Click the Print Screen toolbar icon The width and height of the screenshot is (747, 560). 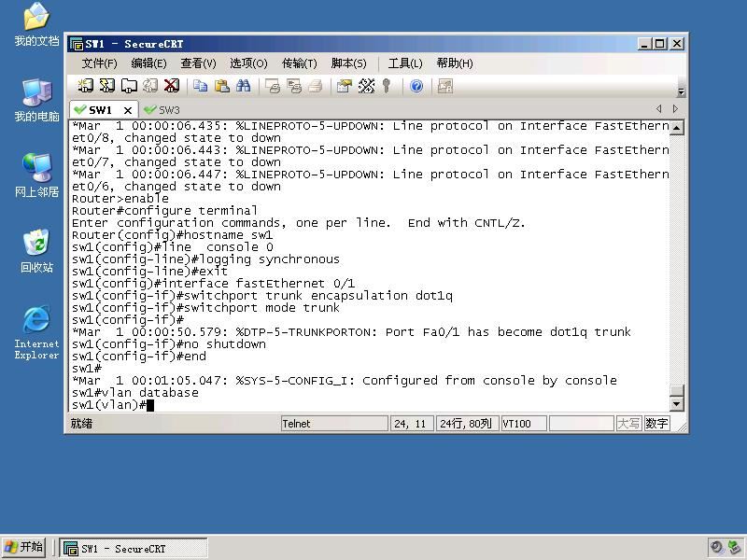point(273,86)
